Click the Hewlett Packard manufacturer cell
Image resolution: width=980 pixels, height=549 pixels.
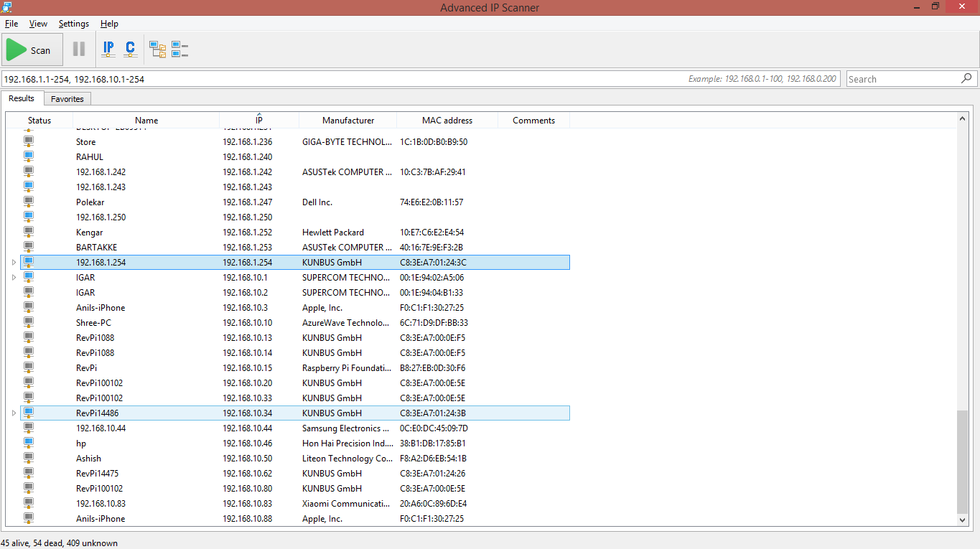point(333,233)
